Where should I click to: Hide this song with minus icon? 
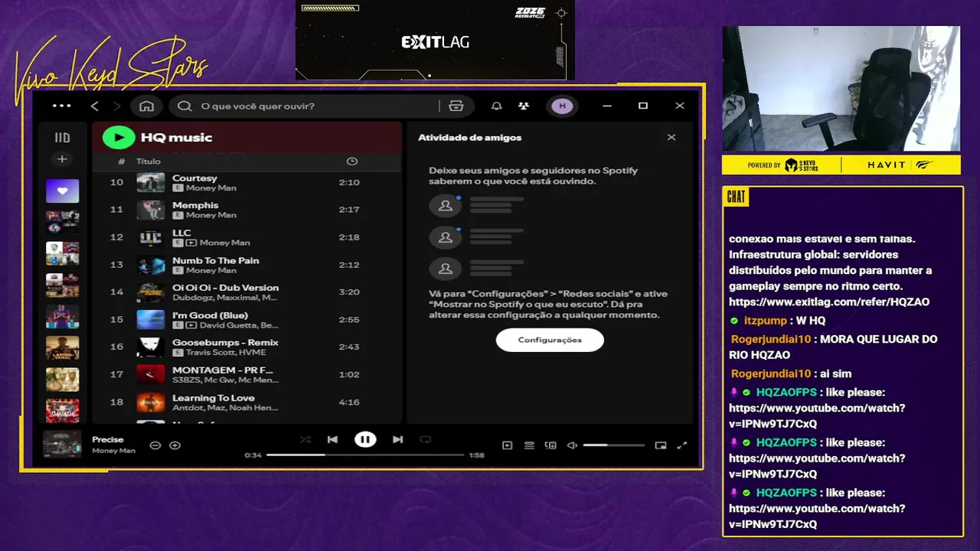(155, 445)
